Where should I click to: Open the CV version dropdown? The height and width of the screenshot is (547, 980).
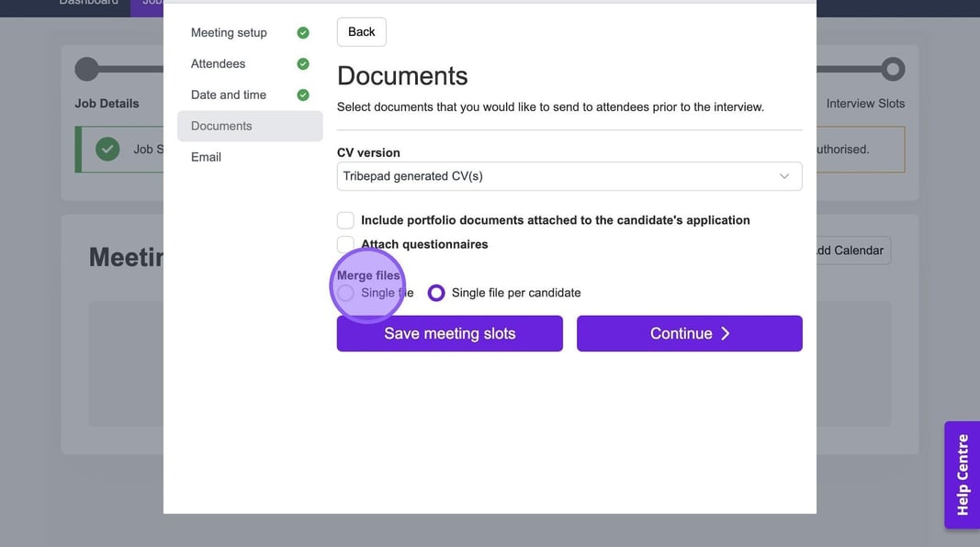point(569,176)
